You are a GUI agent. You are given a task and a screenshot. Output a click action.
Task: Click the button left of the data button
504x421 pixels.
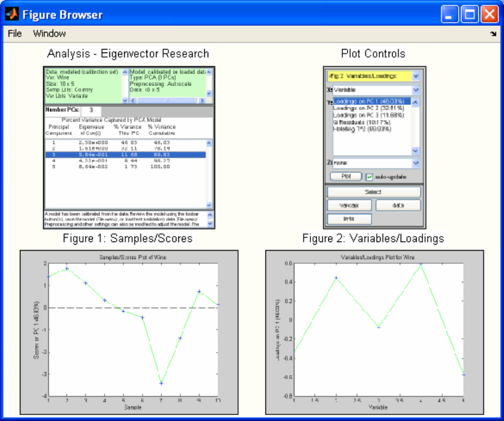pyautogui.click(x=349, y=205)
